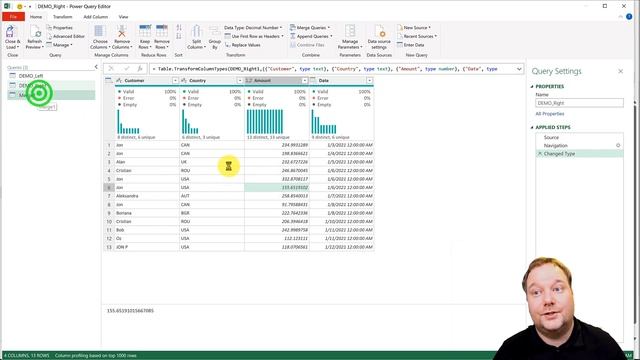Close the Query Settings pane
The height and width of the screenshot is (360, 640).
[x=620, y=71]
